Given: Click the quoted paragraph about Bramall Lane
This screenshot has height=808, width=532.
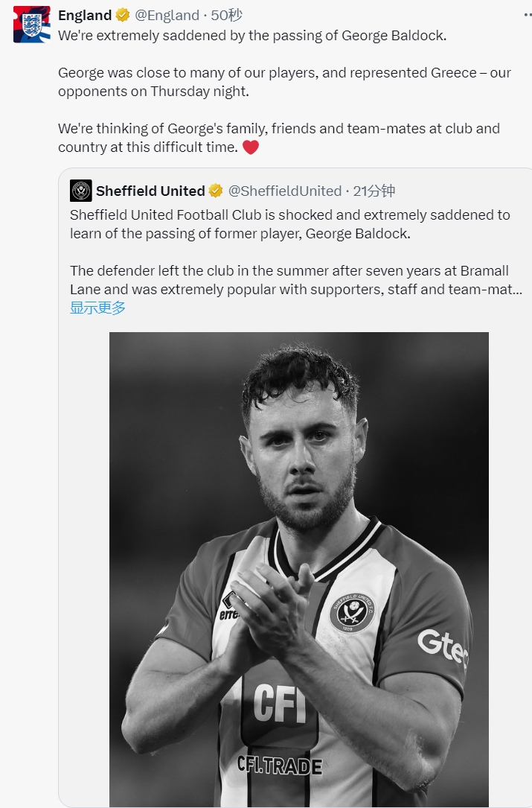Looking at the screenshot, I should (x=295, y=280).
